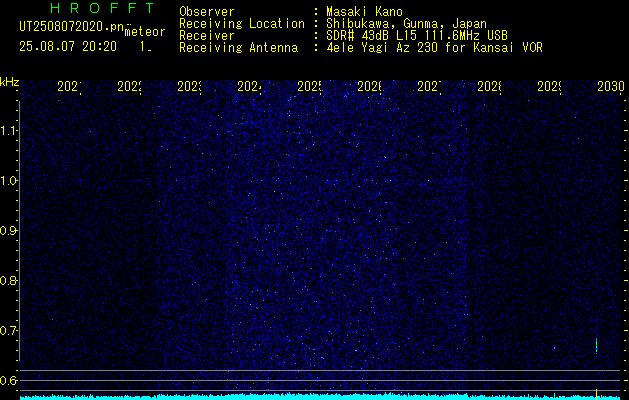Screen dimensions: 629x400
Task: Select observer name Masaki Kano
Action: (365, 11)
